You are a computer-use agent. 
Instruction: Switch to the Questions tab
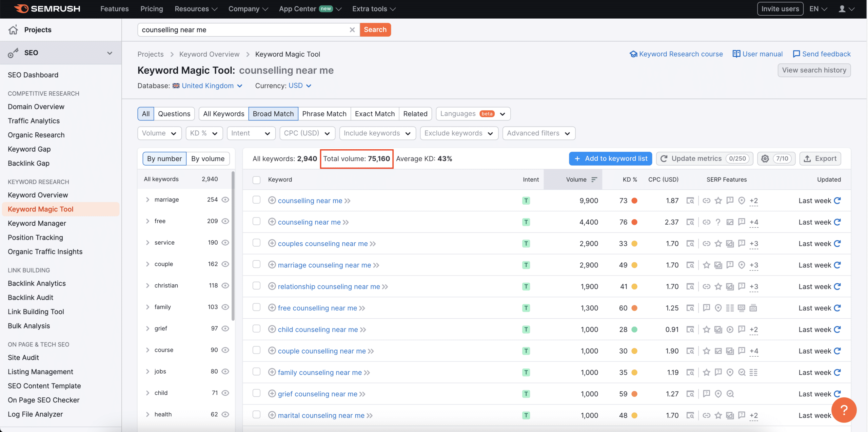coord(174,114)
